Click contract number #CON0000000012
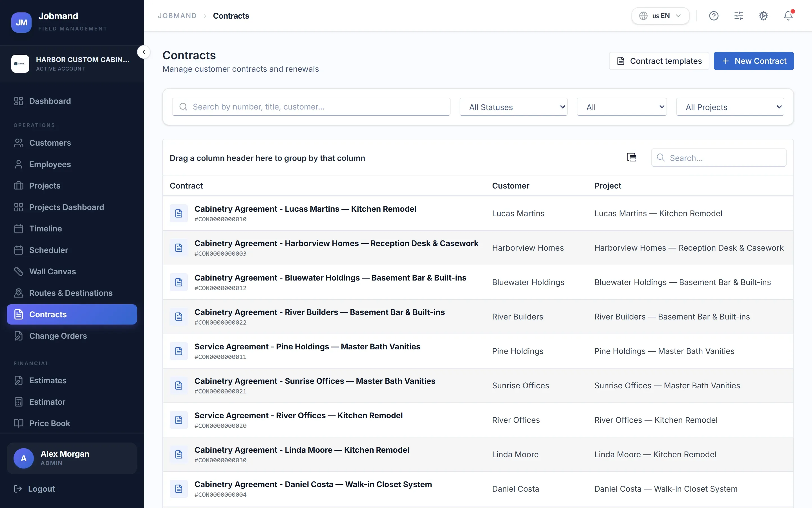Viewport: 812px width, 508px height. click(x=220, y=288)
